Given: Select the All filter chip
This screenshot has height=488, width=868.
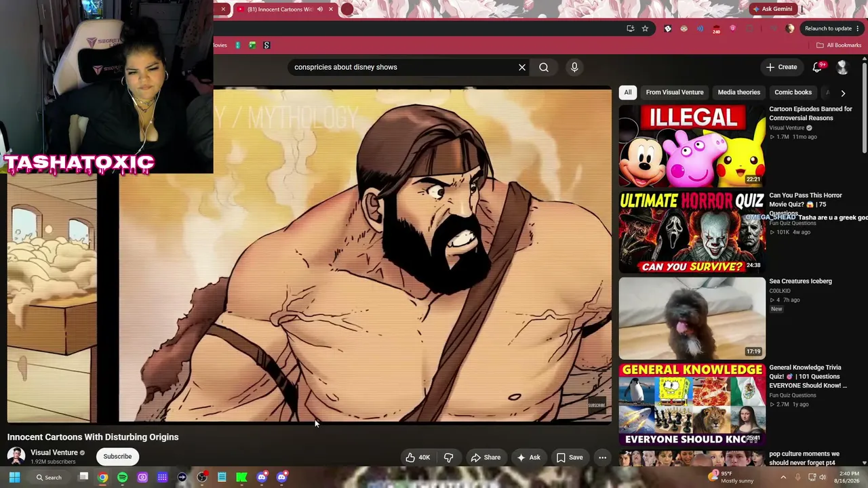Looking at the screenshot, I should [628, 92].
